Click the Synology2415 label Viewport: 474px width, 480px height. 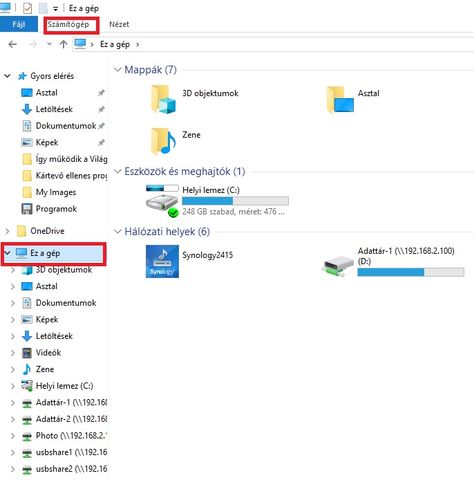(207, 255)
